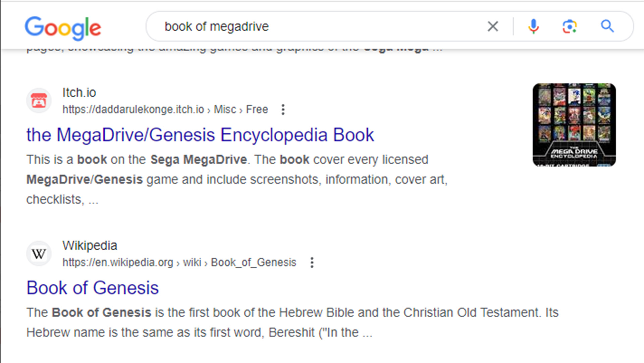Open the MegaDrive Encyclopedia Book link

pyautogui.click(x=200, y=134)
